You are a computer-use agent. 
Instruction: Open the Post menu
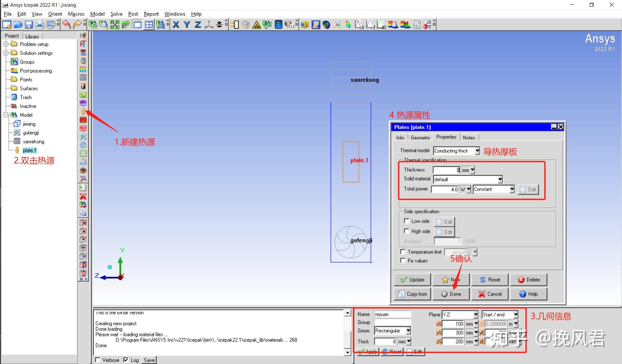coord(133,14)
